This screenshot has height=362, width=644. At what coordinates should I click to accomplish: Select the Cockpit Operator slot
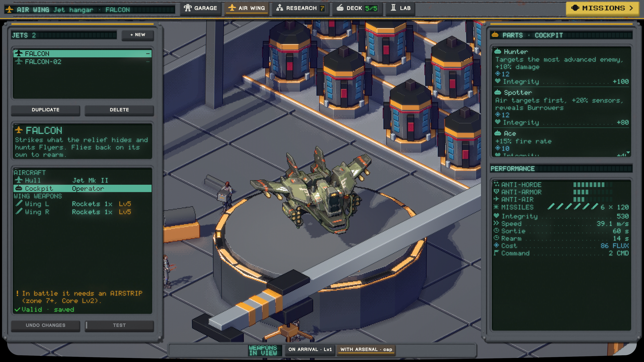point(83,189)
